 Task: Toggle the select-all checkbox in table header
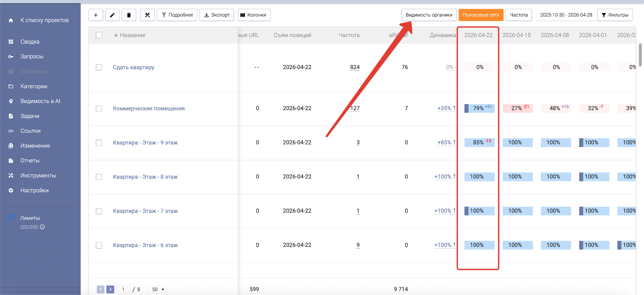point(99,35)
